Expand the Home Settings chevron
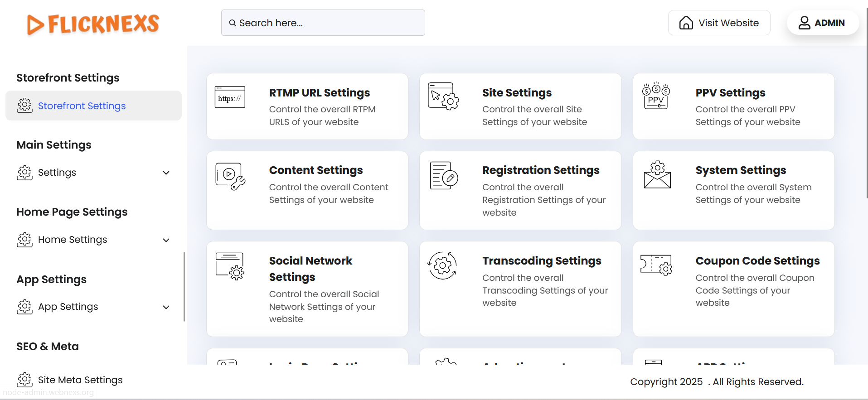Screen dimensions: 868x400 [x=166, y=240]
